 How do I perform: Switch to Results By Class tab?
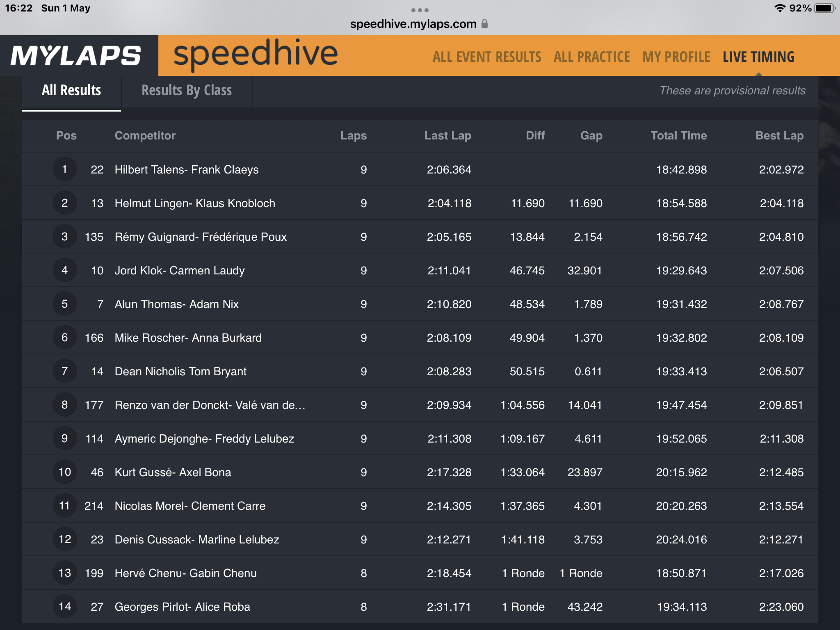point(187,91)
